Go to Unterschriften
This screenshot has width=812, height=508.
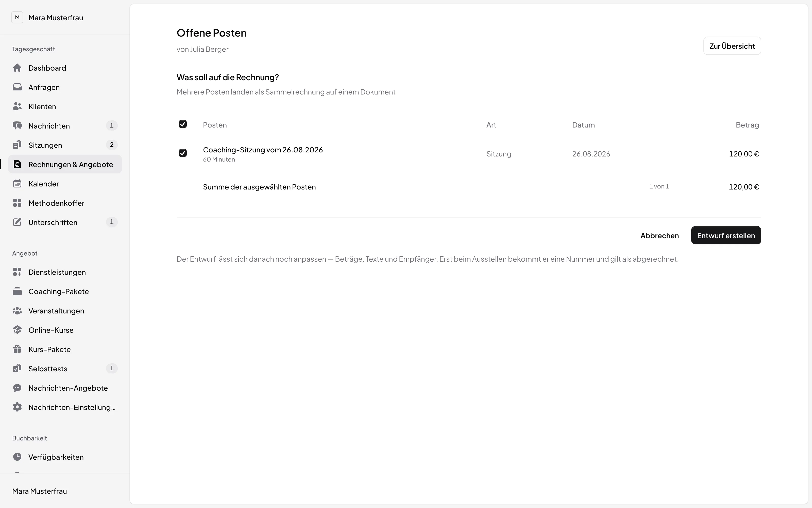tap(65, 223)
